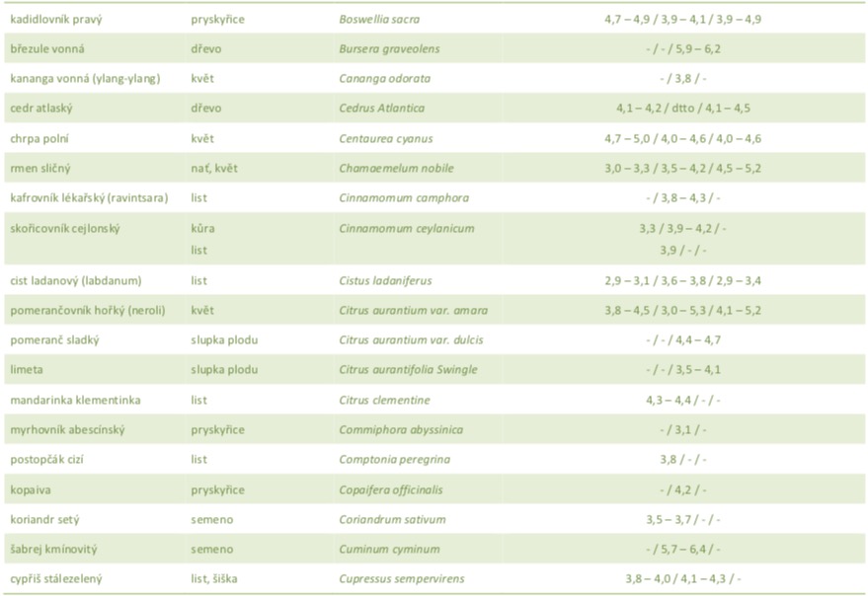The width and height of the screenshot is (868, 596).
Task: Select the 'Copaifera officinalis' cell
Action: tap(396, 489)
